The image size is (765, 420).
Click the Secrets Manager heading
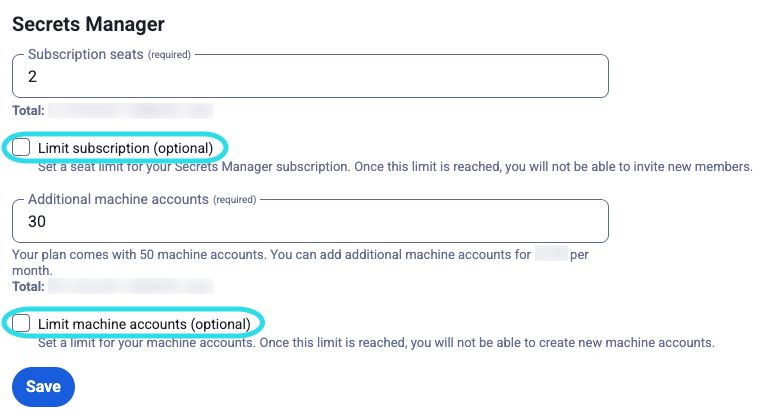88,23
